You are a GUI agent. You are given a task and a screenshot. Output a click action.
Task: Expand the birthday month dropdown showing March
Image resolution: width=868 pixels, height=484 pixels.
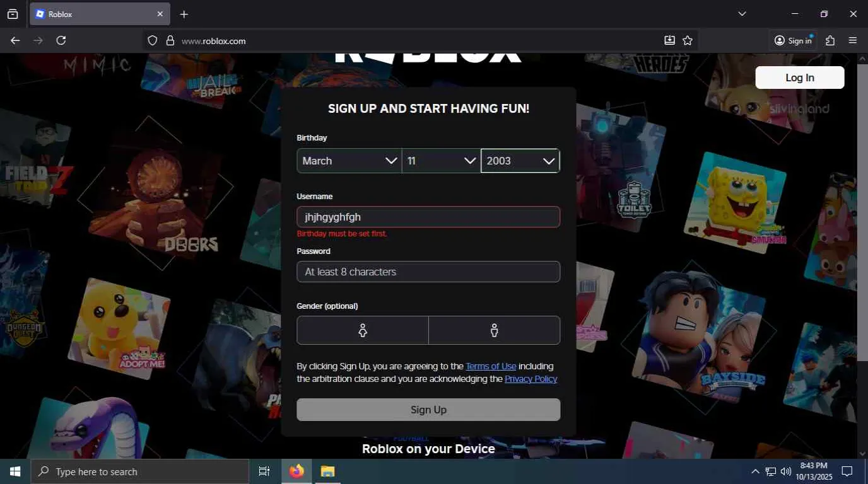coord(349,161)
